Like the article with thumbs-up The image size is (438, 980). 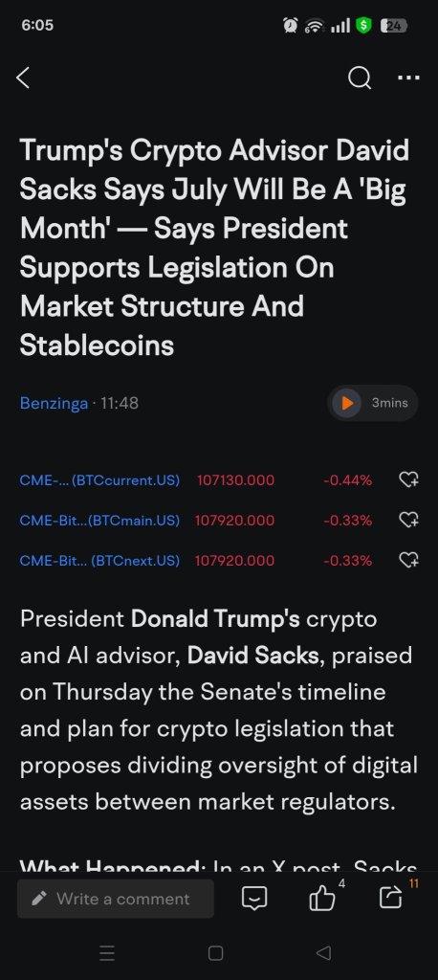tap(321, 899)
